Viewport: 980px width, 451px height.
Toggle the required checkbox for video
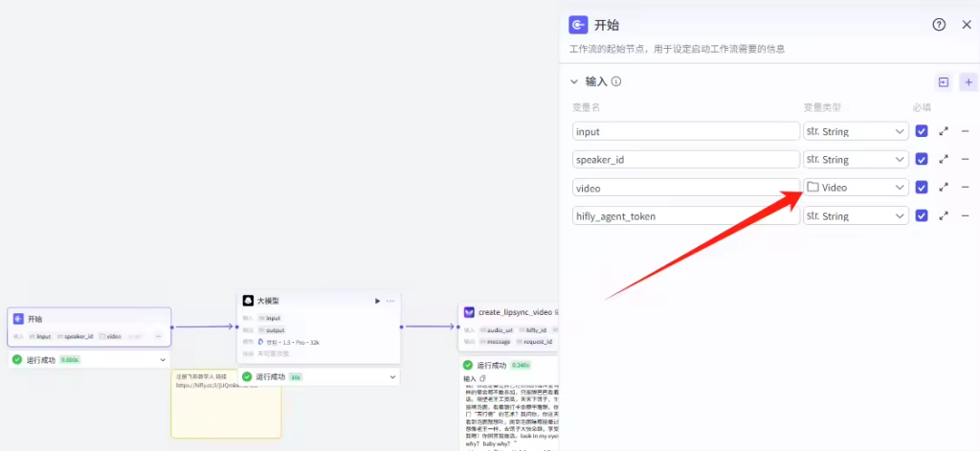click(922, 188)
